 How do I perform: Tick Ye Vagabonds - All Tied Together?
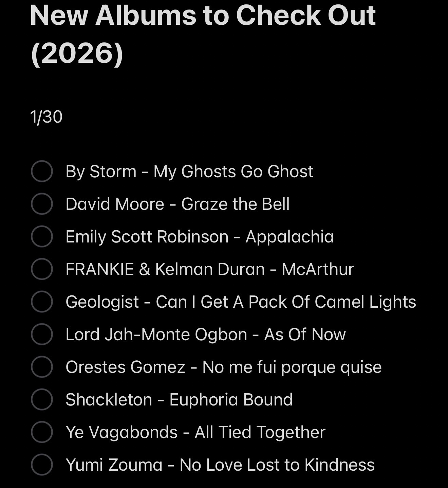click(x=42, y=432)
